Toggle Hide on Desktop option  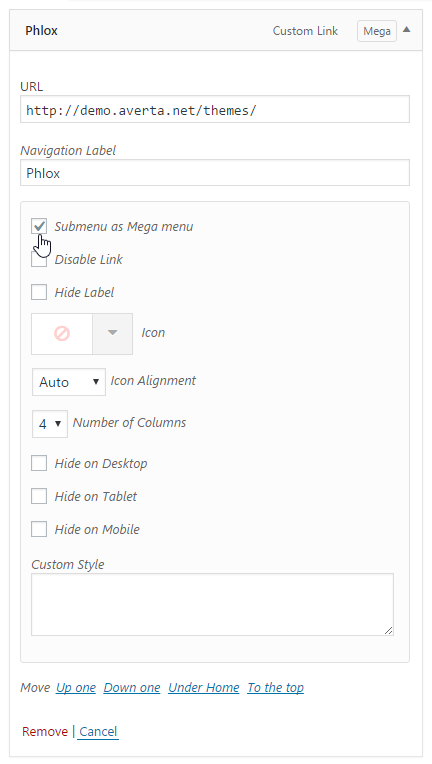(x=39, y=463)
